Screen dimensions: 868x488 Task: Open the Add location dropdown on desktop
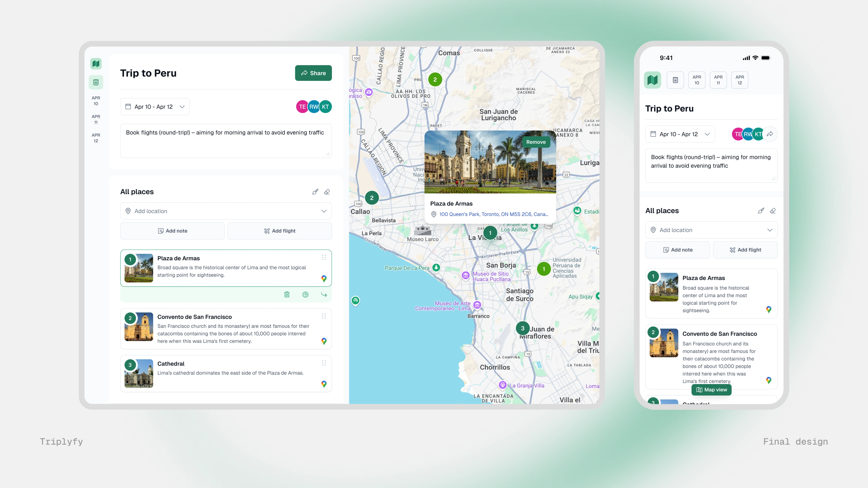tap(226, 211)
